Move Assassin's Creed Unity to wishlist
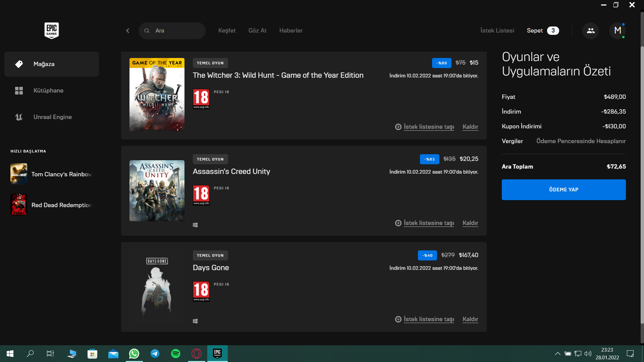This screenshot has width=644, height=362. (429, 223)
